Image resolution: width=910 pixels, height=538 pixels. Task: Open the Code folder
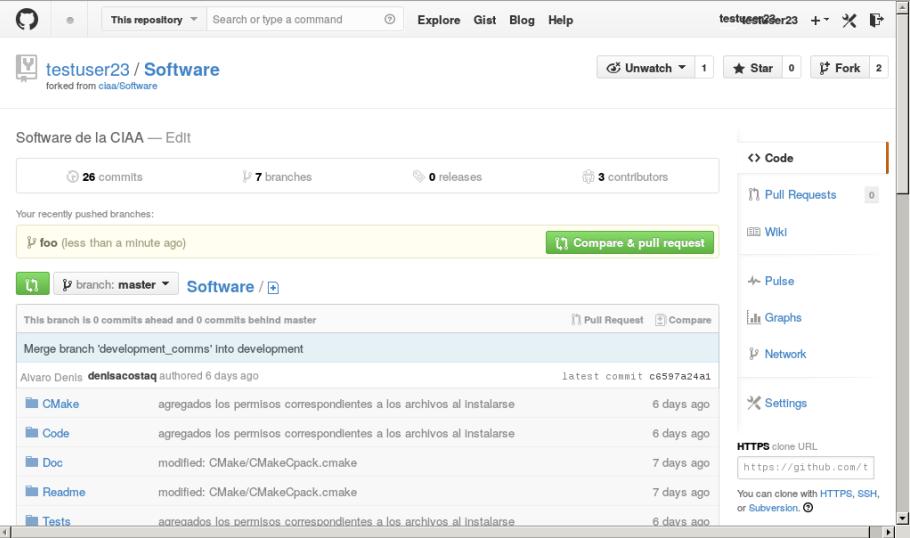pos(56,433)
